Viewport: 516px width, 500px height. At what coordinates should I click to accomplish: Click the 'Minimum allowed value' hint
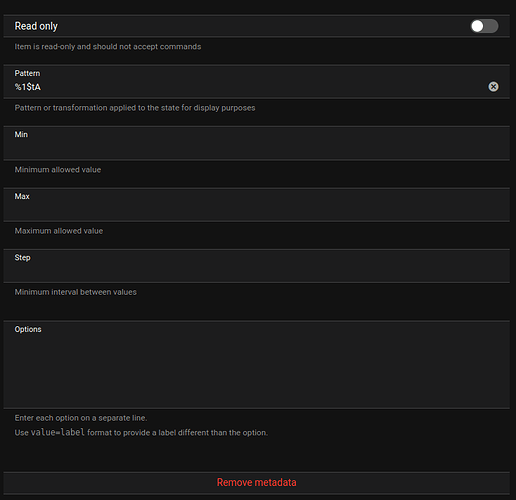58,170
